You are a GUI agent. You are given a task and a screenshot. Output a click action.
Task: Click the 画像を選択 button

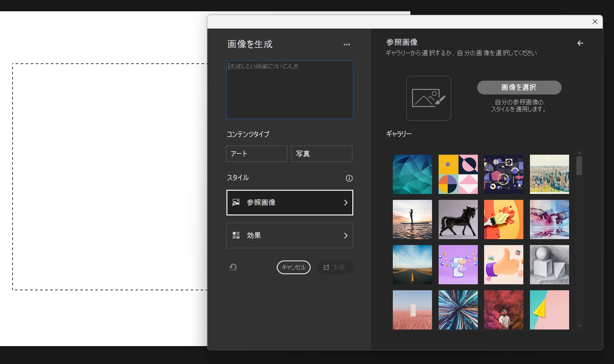pos(519,88)
